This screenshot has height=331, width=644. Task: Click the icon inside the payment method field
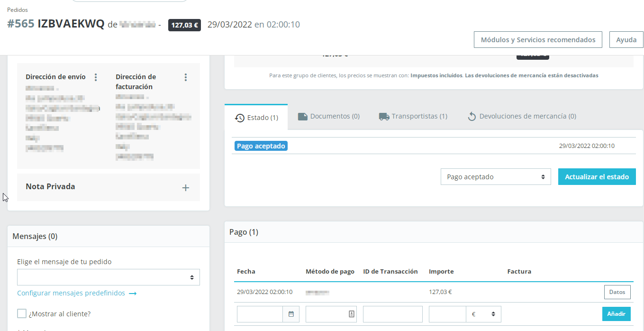pos(351,314)
